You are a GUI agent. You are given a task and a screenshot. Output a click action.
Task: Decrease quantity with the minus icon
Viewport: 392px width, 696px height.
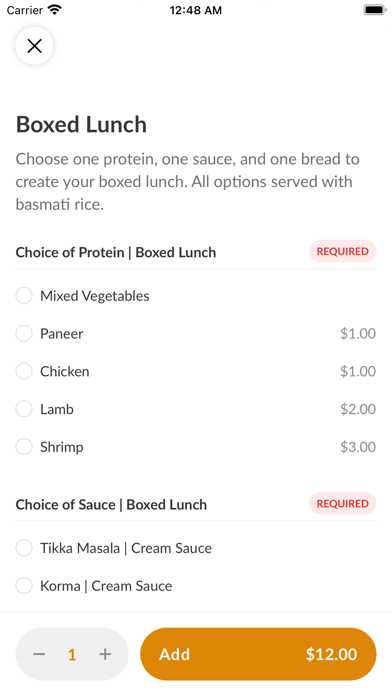click(x=39, y=654)
